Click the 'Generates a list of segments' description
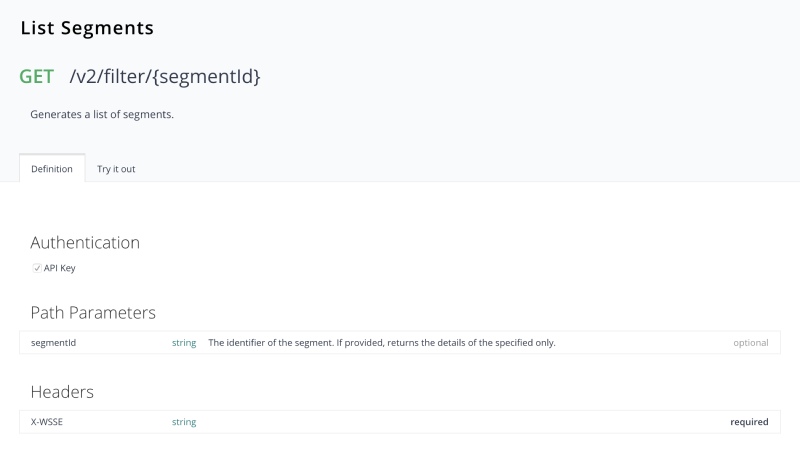Viewport: 800px width, 452px height. pos(102,114)
